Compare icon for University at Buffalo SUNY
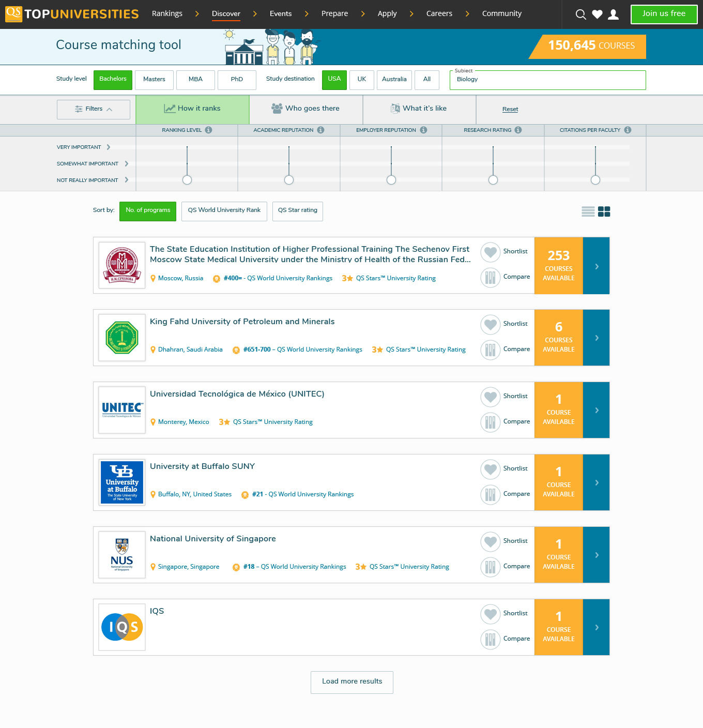Viewport: 703px width, 728px height. [x=491, y=495]
